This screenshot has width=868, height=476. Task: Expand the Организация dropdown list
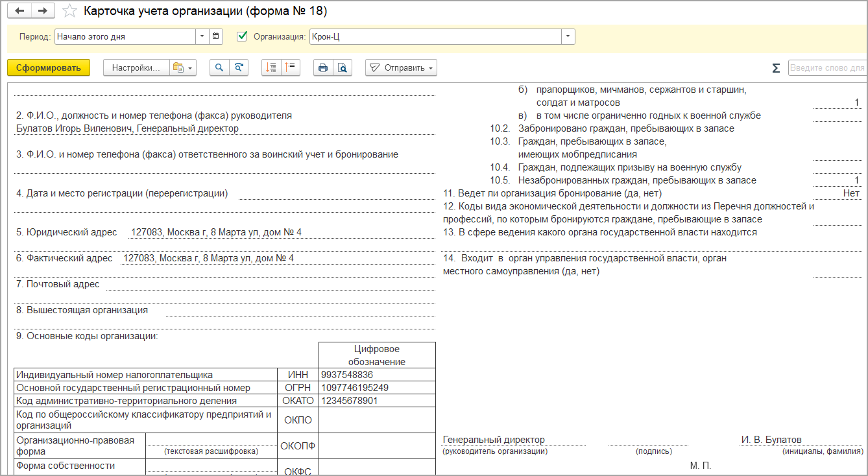[x=568, y=37]
